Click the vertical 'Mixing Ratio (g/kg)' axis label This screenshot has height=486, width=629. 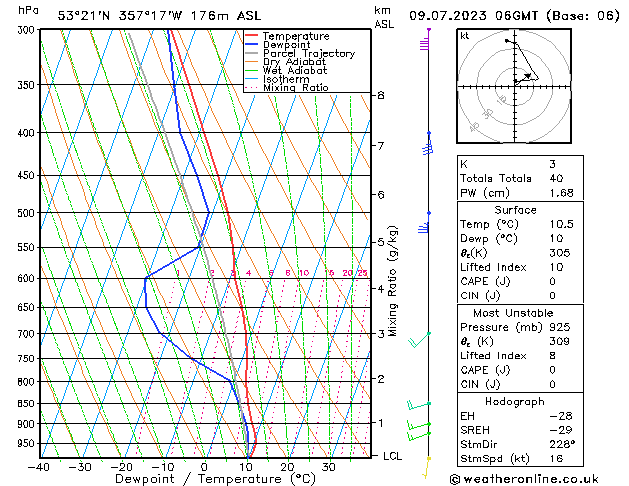(392, 281)
